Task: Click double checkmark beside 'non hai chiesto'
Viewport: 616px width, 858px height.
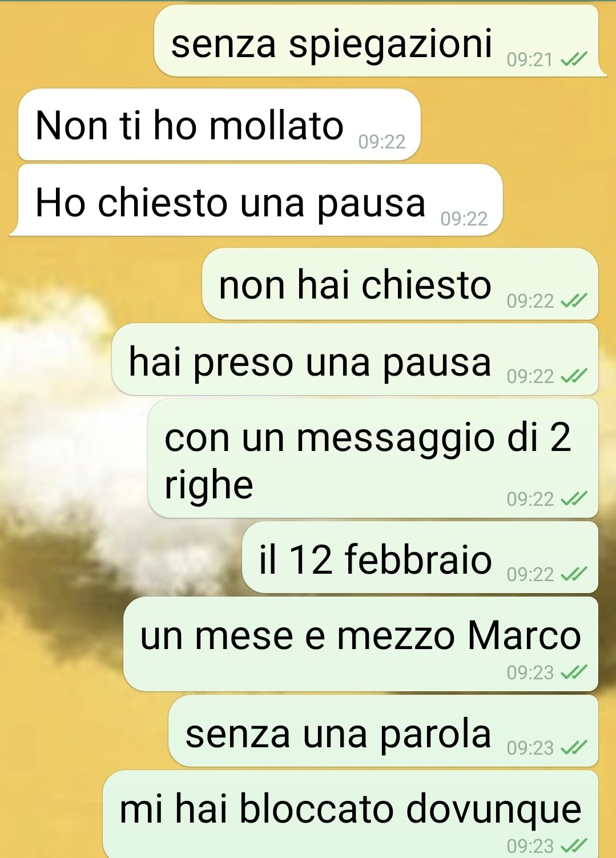Action: (573, 301)
